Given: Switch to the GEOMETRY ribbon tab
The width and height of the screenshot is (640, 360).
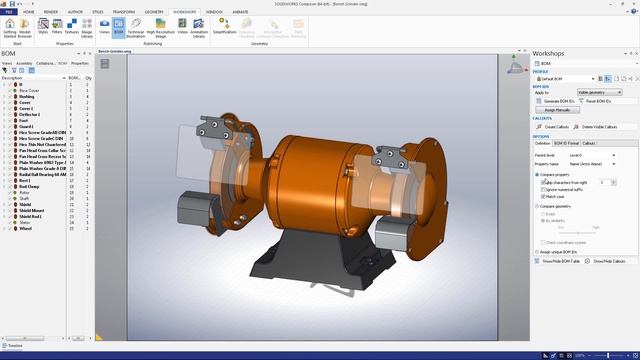Looking at the screenshot, I should coord(154,12).
